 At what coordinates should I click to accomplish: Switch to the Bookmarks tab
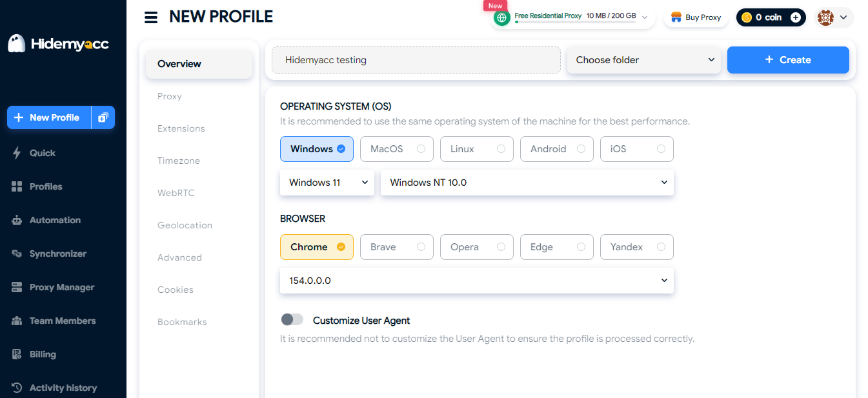click(x=182, y=322)
